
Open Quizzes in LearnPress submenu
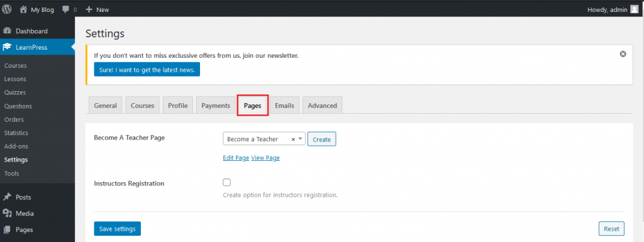point(15,92)
